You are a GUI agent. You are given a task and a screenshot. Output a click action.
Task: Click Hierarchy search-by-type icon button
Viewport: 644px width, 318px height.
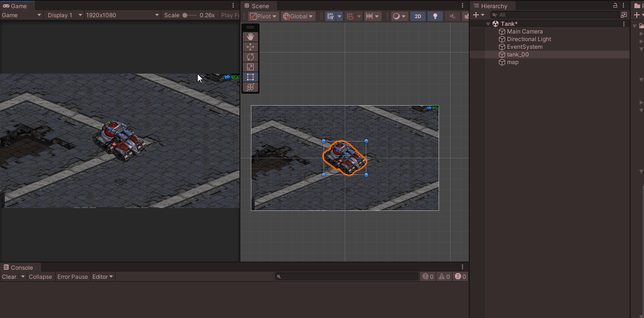[623, 15]
